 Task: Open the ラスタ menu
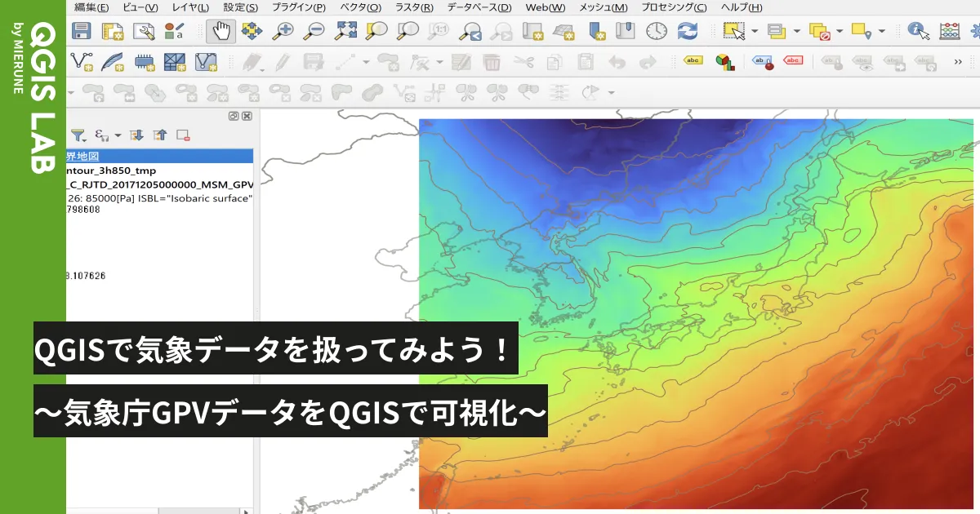coord(416,7)
